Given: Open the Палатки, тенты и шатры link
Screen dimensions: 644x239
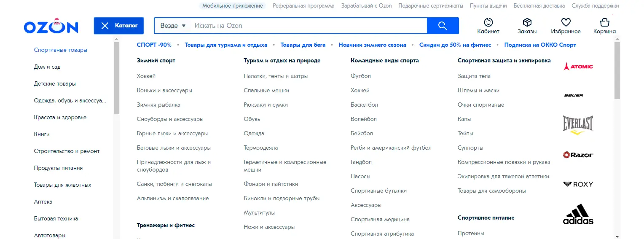Looking at the screenshot, I should (275, 76).
